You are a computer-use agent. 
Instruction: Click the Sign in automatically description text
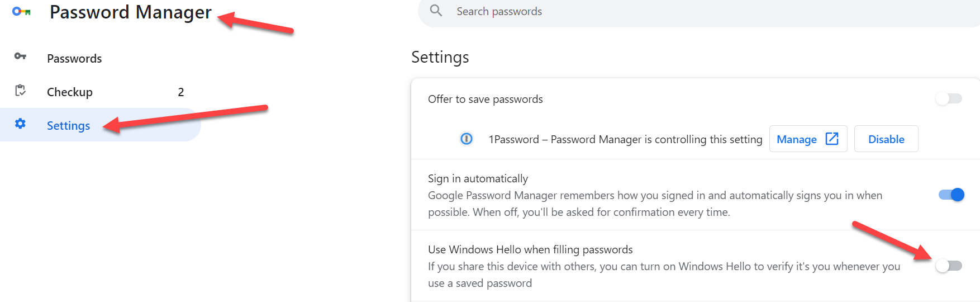[655, 204]
